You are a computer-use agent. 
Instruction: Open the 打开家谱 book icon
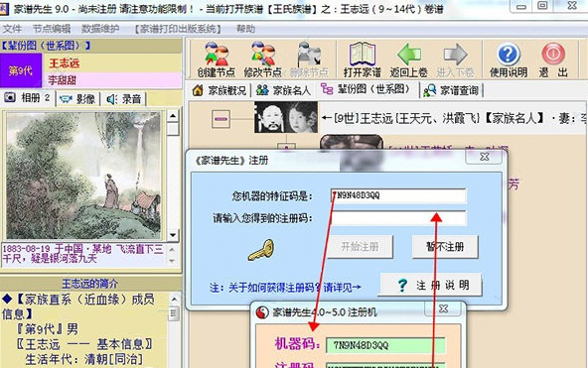(363, 55)
